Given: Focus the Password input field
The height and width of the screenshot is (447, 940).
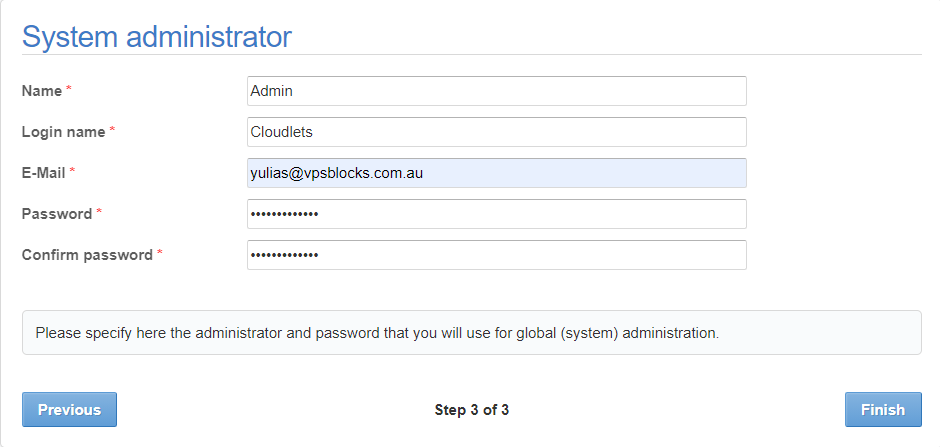Looking at the screenshot, I should click(x=496, y=214).
